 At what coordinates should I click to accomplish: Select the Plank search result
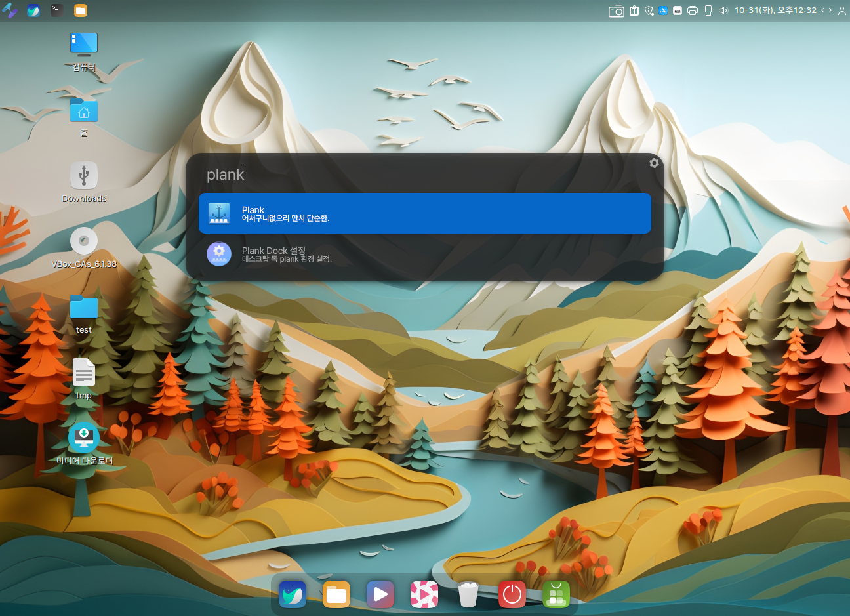[x=424, y=213]
